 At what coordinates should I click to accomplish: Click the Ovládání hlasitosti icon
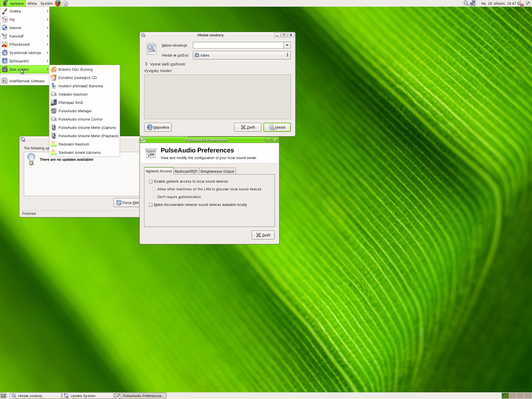click(x=54, y=94)
